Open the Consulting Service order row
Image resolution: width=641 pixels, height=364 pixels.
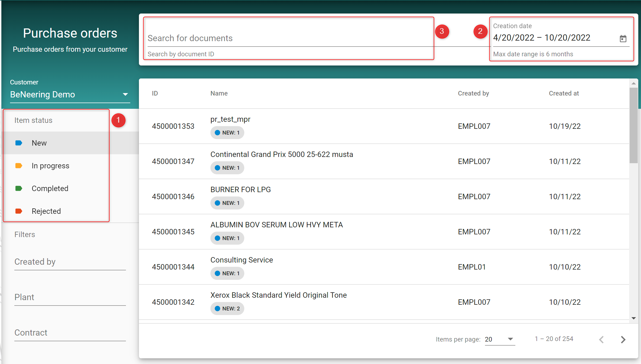pos(241,260)
